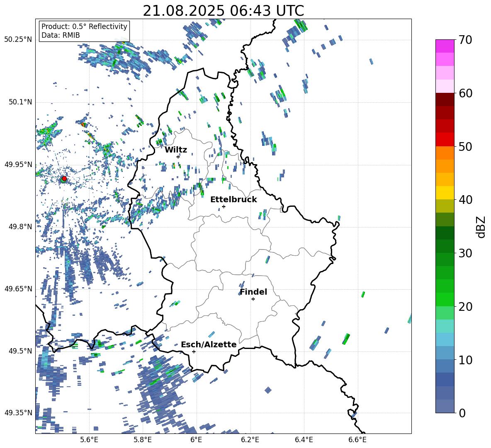The width and height of the screenshot is (491, 448).
Task: Click the 50.25°N latitude label
Action: point(18,40)
